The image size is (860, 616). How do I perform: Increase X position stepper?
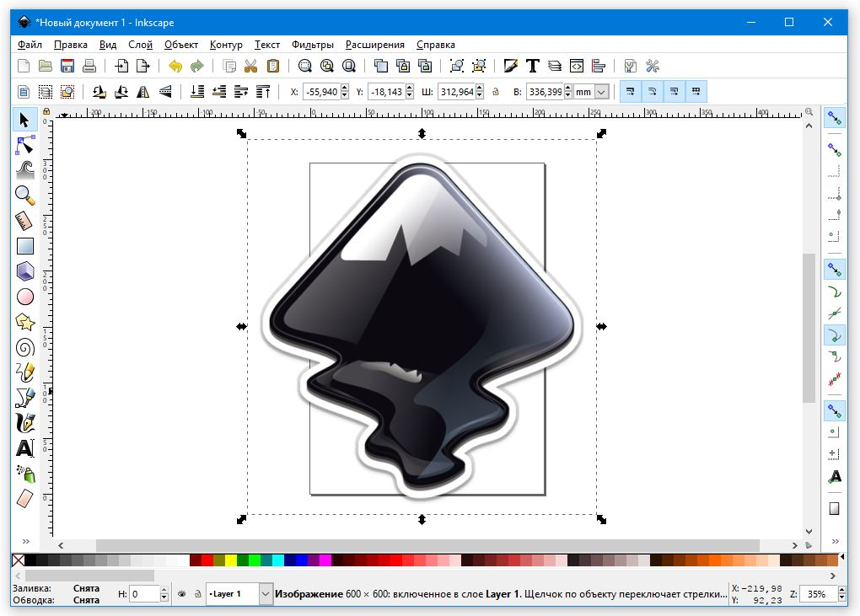345,88
